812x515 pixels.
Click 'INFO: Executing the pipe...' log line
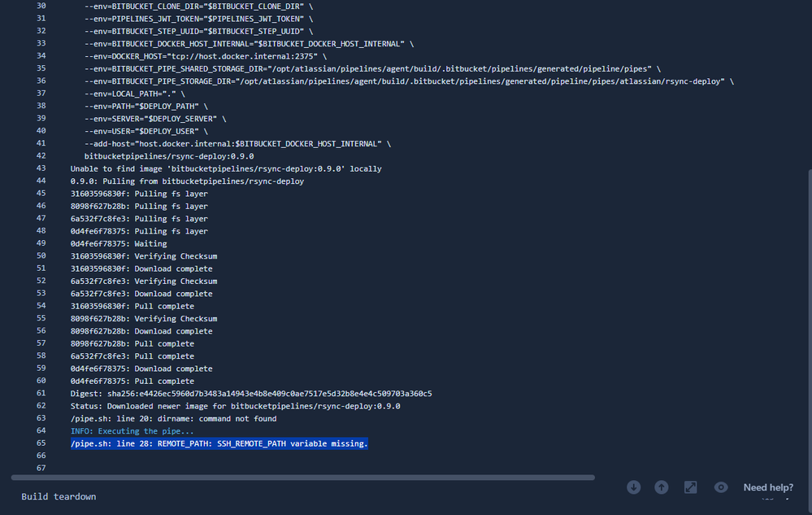coord(132,431)
